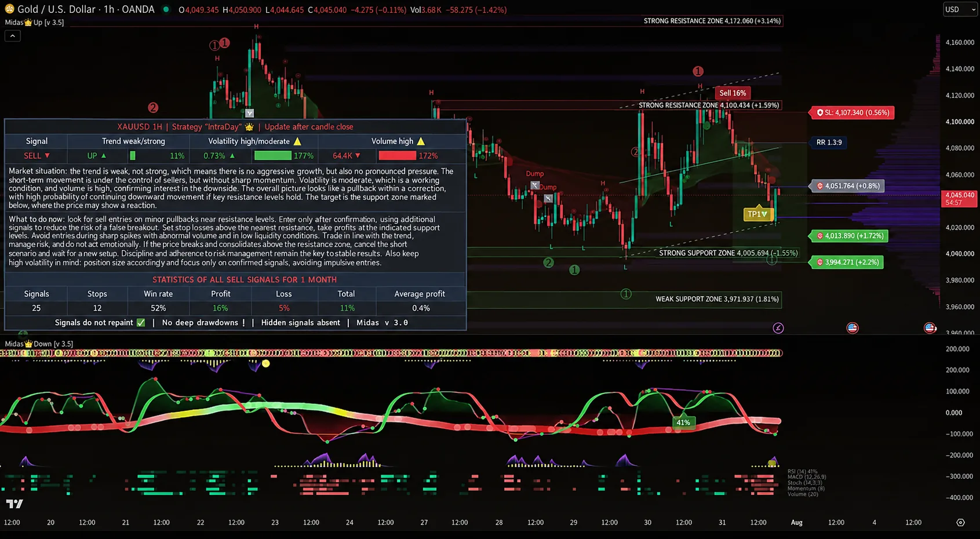Click the RR 1.3:9 risk-reward label
Viewport: 980px width, 539px height.
(829, 143)
